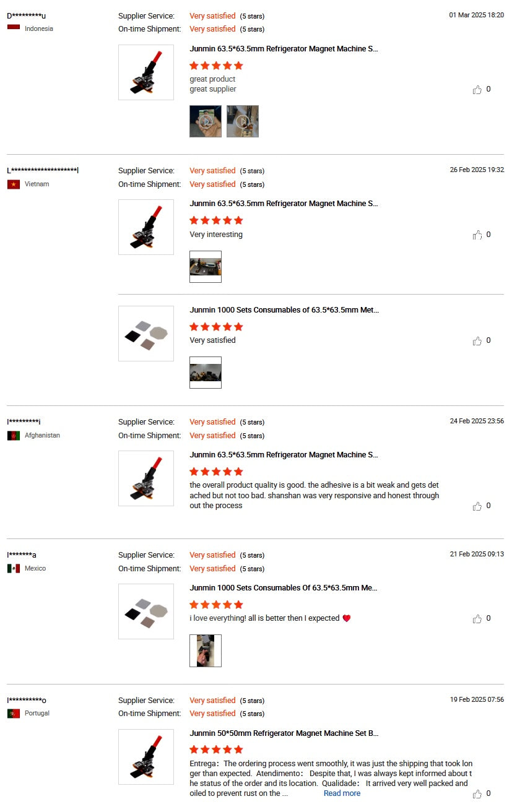Open Mexico review's 1000 Sets Consumables title
This screenshot has height=812, width=512.
pos(284,588)
